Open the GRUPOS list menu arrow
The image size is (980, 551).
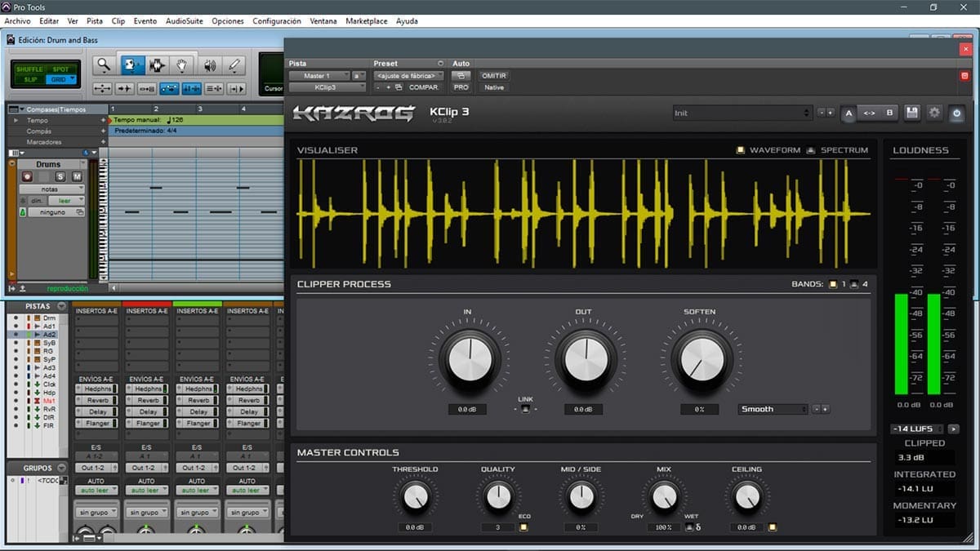(62, 468)
